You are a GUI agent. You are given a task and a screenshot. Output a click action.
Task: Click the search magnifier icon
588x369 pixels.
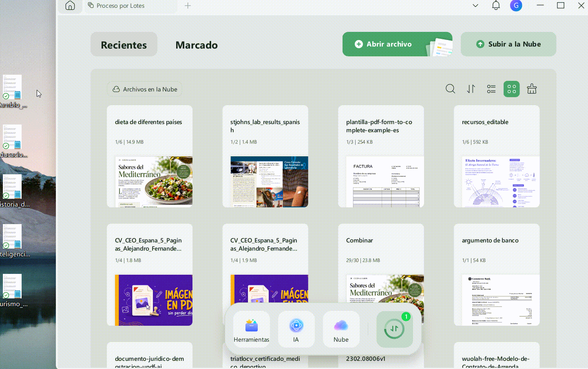[x=450, y=89]
